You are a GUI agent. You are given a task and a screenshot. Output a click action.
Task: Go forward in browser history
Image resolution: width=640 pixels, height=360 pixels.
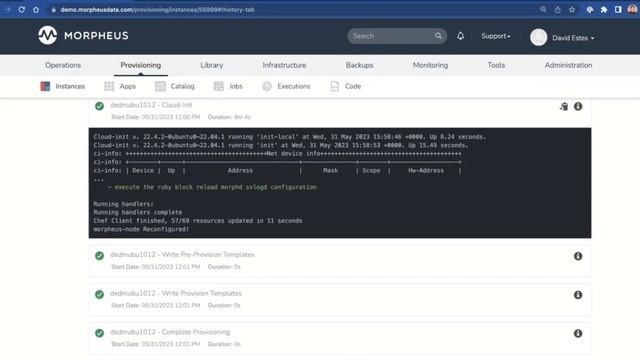point(7,9)
